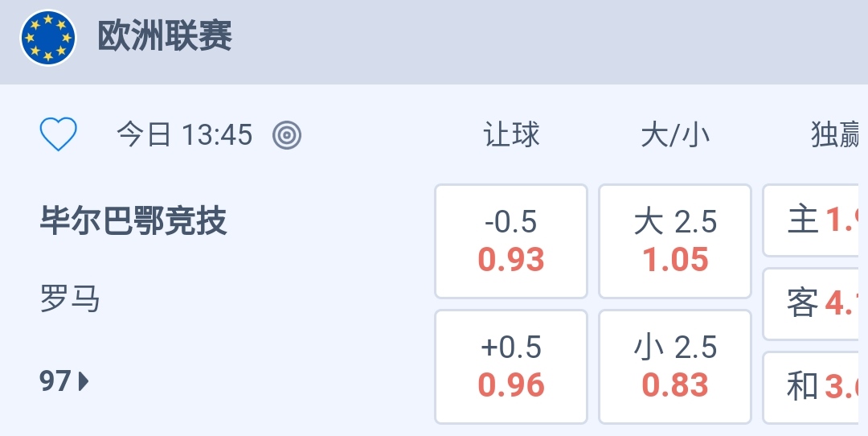This screenshot has height=436, width=868.
Task: Click the 97 markets count number
Action: (x=55, y=380)
